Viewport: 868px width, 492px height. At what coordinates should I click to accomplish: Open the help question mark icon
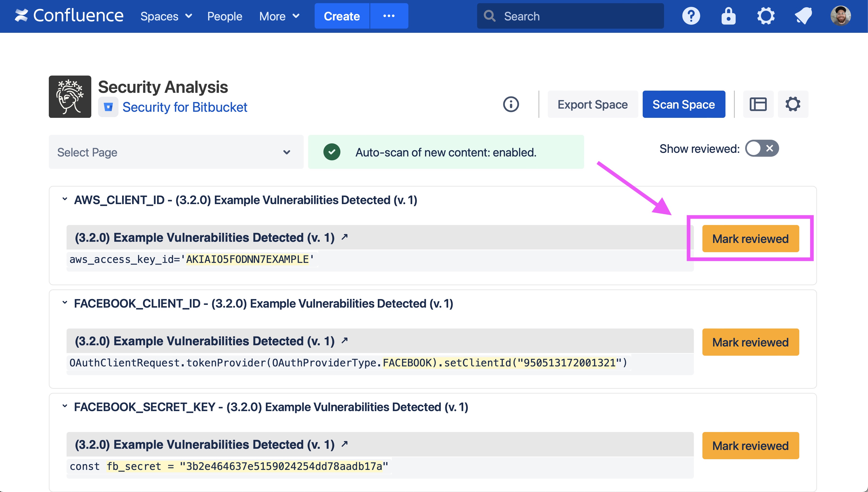(x=691, y=16)
